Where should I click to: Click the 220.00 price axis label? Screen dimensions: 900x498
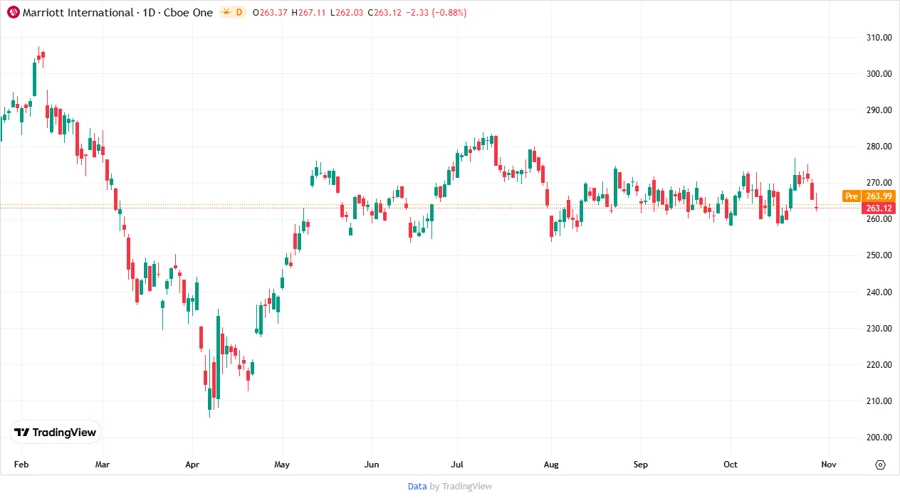[x=879, y=364]
